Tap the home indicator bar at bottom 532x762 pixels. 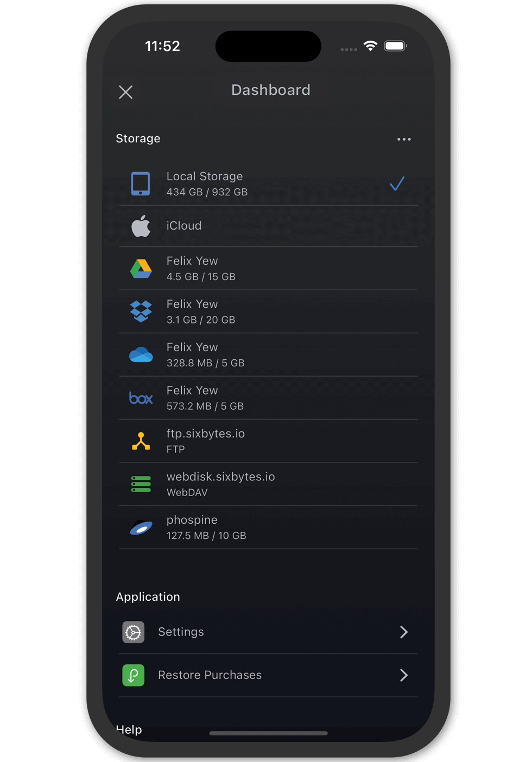268,733
